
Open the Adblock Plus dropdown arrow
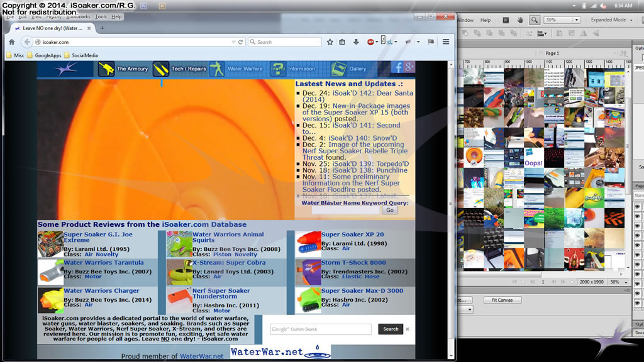[x=377, y=42]
